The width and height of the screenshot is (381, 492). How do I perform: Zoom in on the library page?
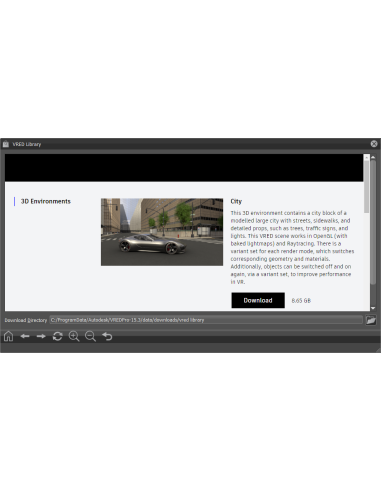click(74, 336)
